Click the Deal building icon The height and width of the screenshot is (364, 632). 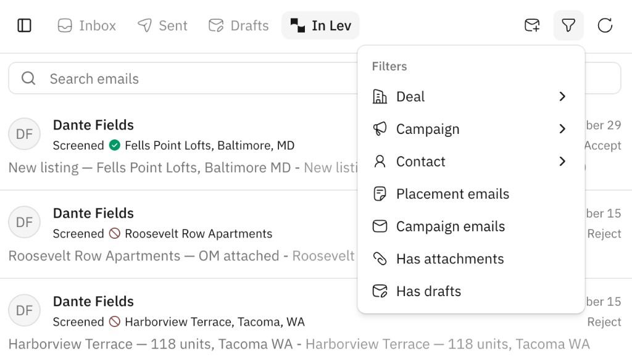(380, 97)
